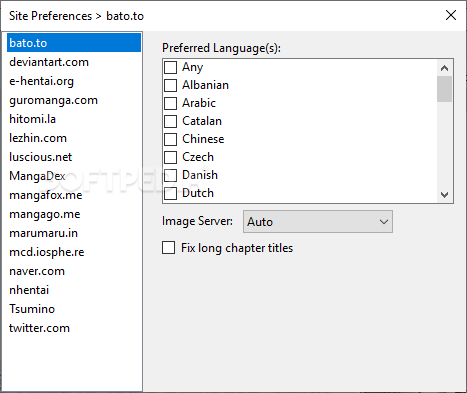Toggle Catalan language checkbox

[170, 121]
